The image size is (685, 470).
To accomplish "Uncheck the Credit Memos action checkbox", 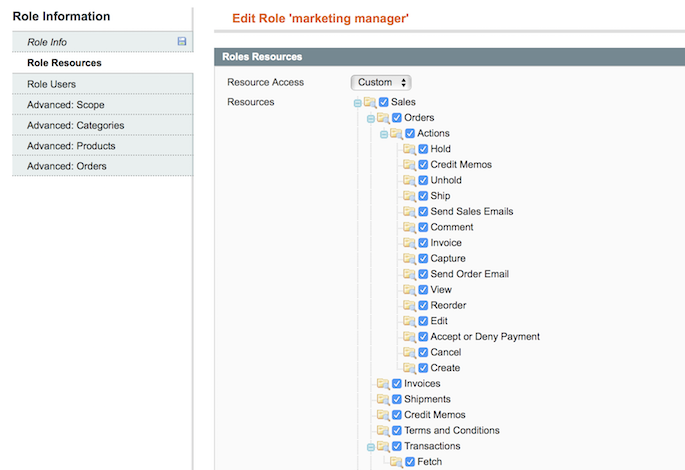I will [423, 165].
